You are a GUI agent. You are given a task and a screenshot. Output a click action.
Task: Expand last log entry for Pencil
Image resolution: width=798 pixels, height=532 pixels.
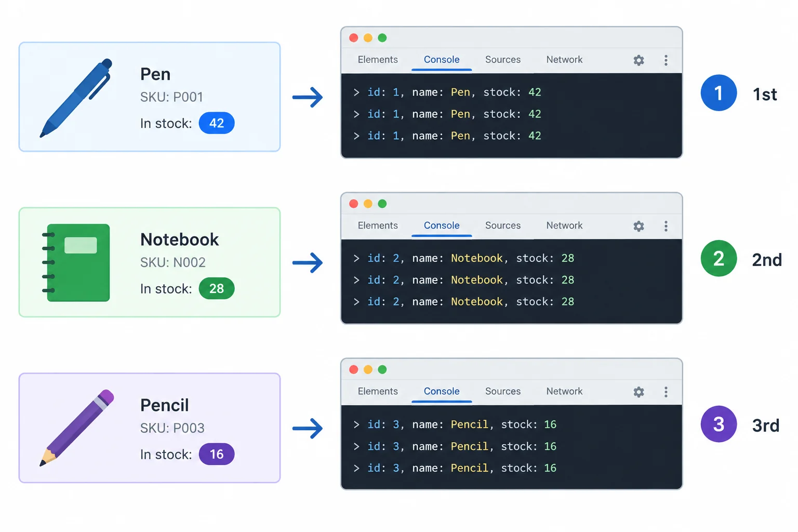pyautogui.click(x=356, y=468)
